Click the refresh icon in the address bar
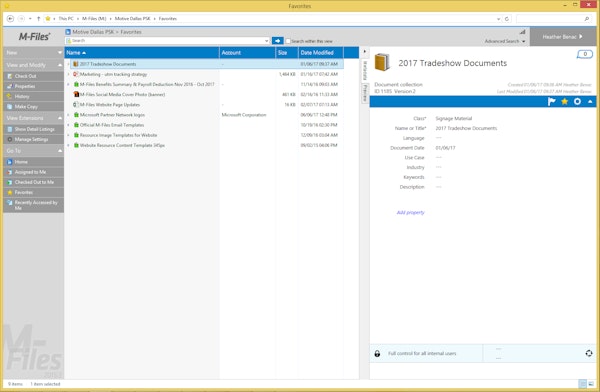The height and width of the screenshot is (392, 600). (507, 18)
